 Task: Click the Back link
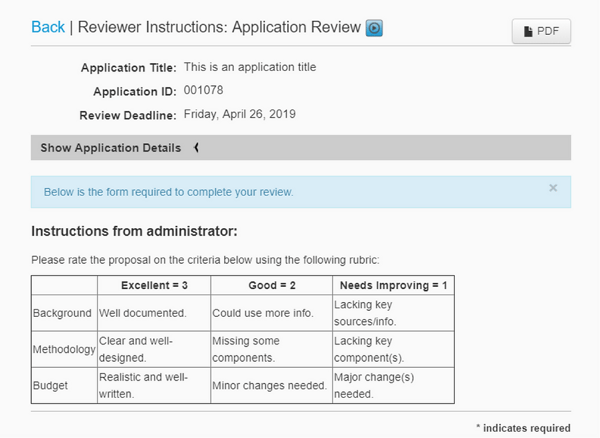48,27
